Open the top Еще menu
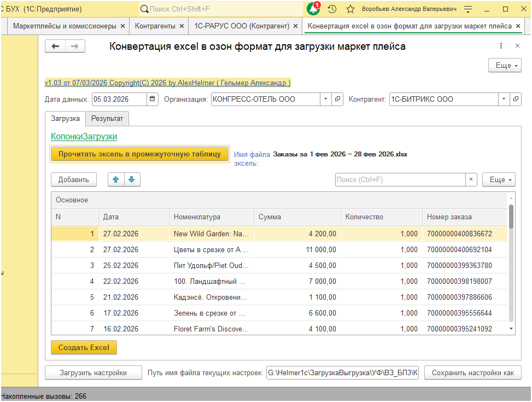Viewport: 532px width, 402px height. (503, 66)
